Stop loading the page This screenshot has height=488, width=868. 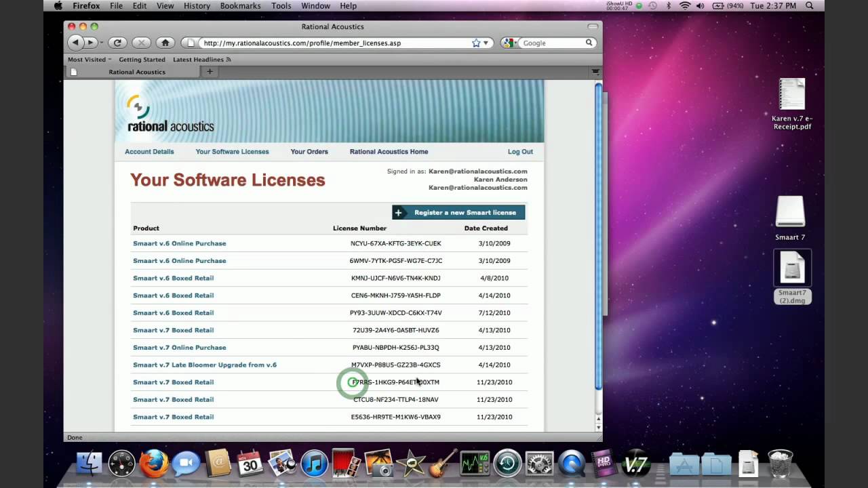click(x=141, y=43)
